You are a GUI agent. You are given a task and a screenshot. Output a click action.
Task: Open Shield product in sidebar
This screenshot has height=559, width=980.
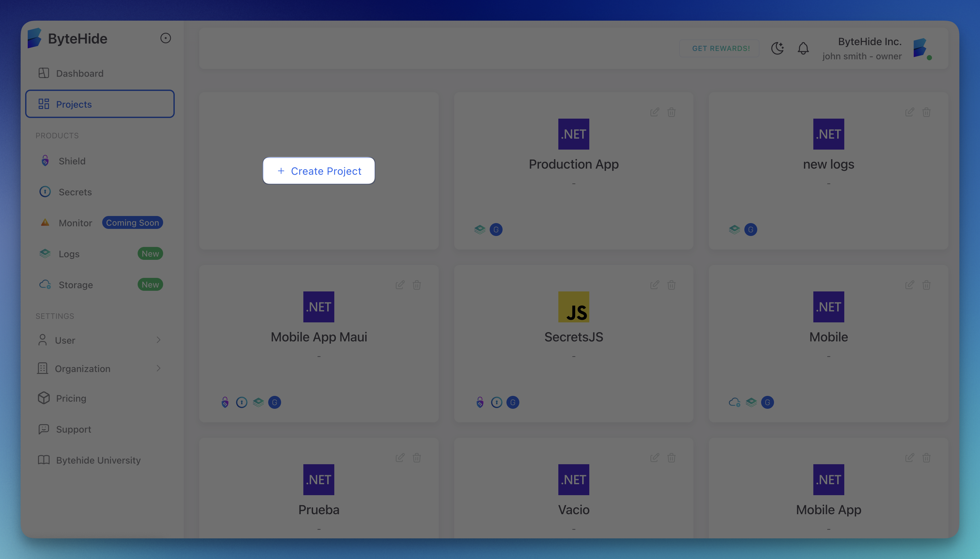(x=72, y=161)
